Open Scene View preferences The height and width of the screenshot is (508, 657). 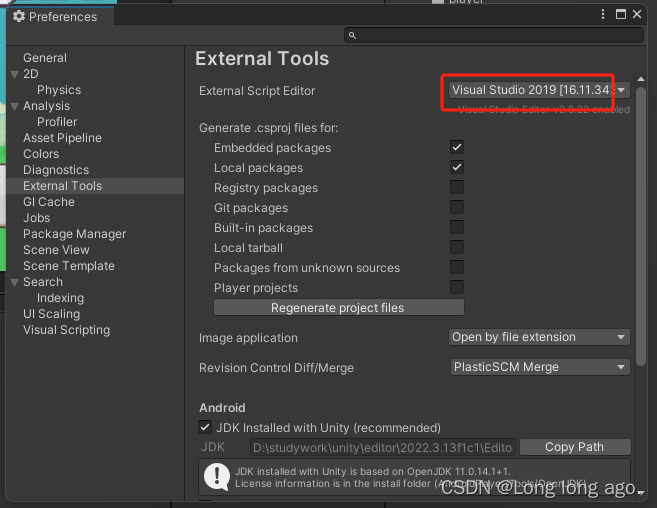56,250
